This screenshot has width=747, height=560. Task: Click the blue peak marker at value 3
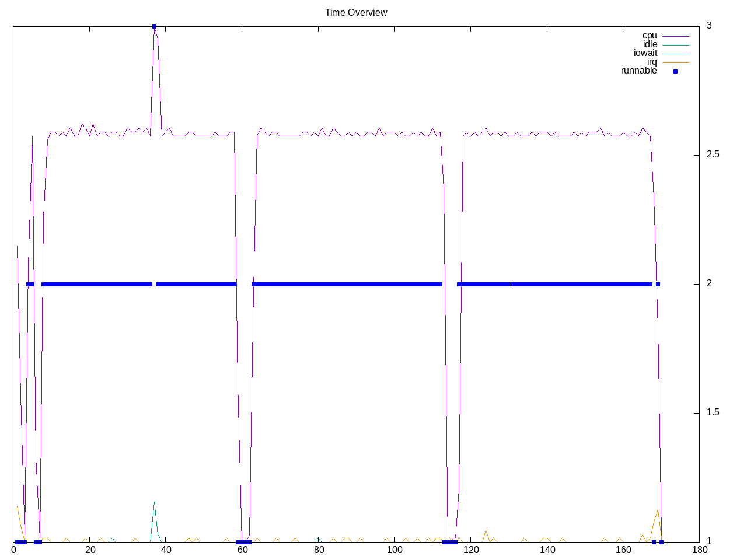154,26
